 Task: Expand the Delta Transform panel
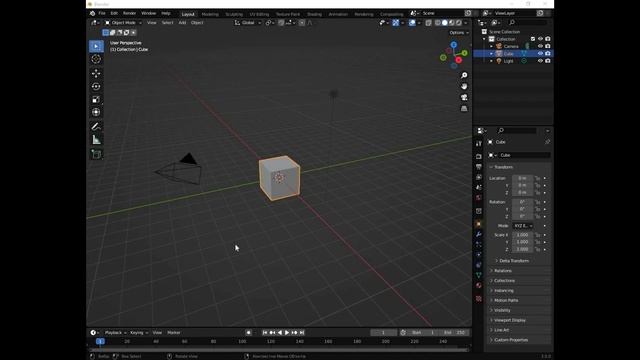pyautogui.click(x=514, y=261)
